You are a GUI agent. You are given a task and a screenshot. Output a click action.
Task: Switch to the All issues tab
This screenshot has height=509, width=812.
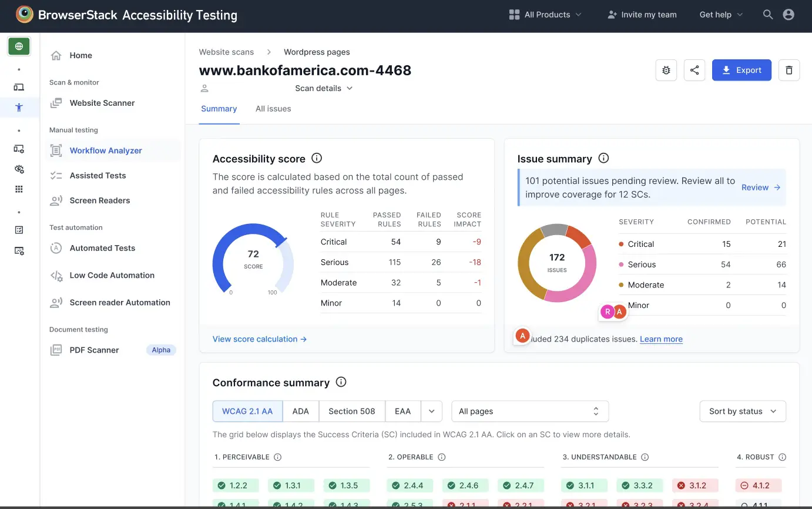(273, 109)
